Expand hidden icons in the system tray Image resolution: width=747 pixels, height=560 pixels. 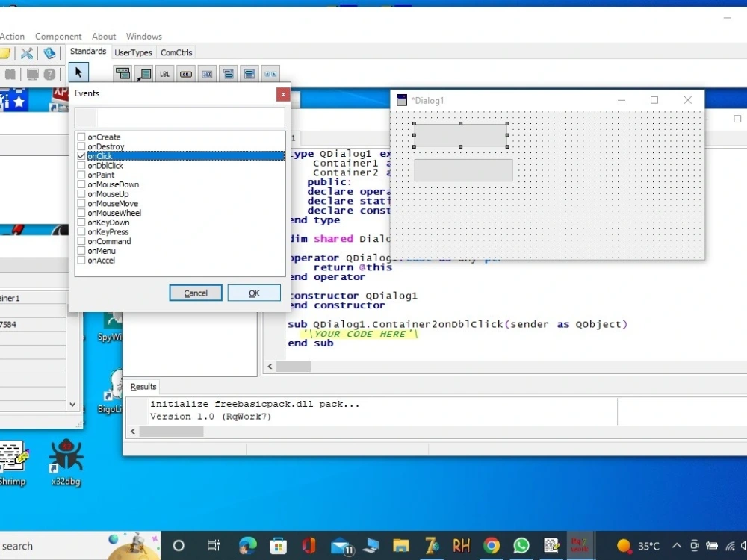pos(676,545)
